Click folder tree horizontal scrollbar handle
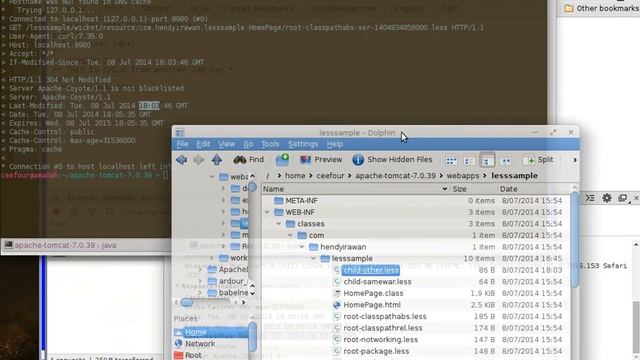Image resolution: width=640 pixels, height=360 pixels. coord(187,302)
